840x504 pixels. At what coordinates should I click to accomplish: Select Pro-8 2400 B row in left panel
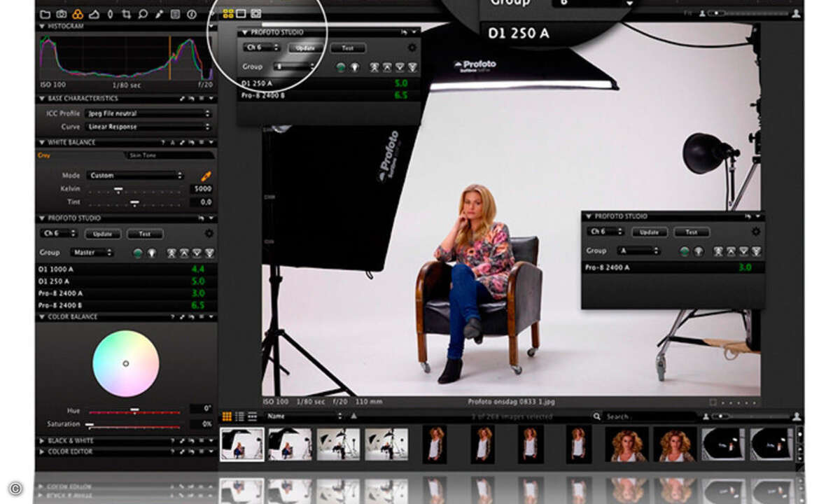pos(125,306)
